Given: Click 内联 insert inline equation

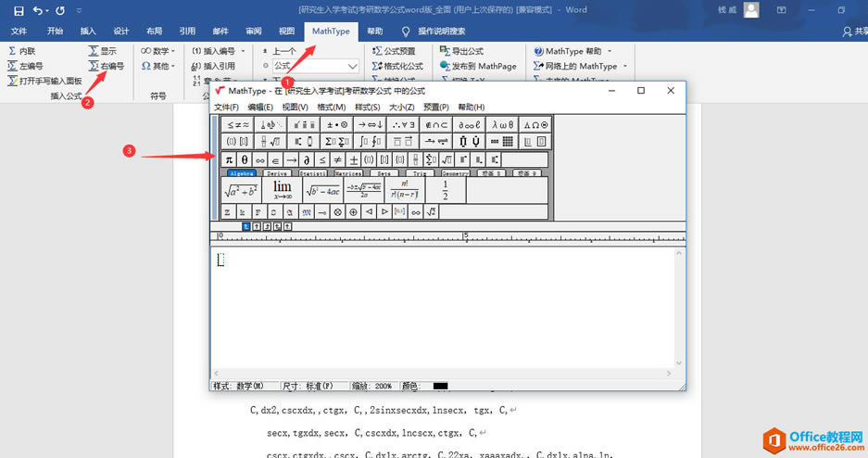Looking at the screenshot, I should (22, 51).
